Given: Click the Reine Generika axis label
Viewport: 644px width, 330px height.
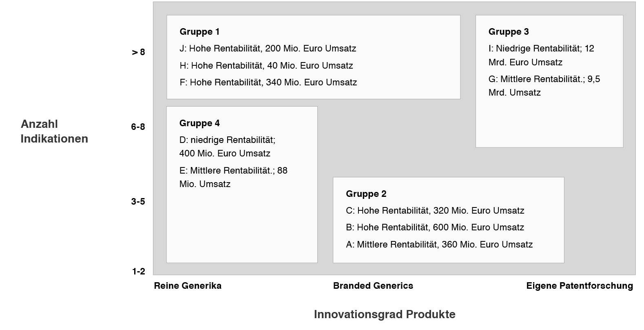Looking at the screenshot, I should pos(188,286).
